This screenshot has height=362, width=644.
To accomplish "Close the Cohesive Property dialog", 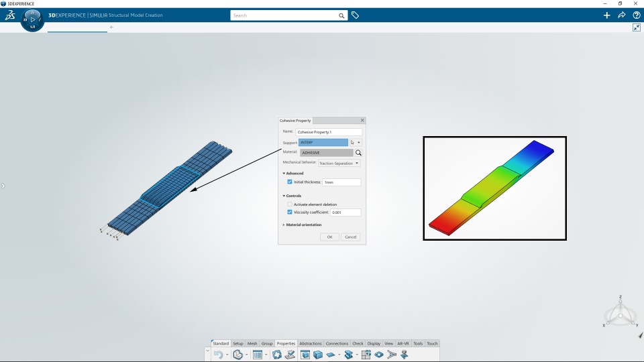I will point(362,120).
